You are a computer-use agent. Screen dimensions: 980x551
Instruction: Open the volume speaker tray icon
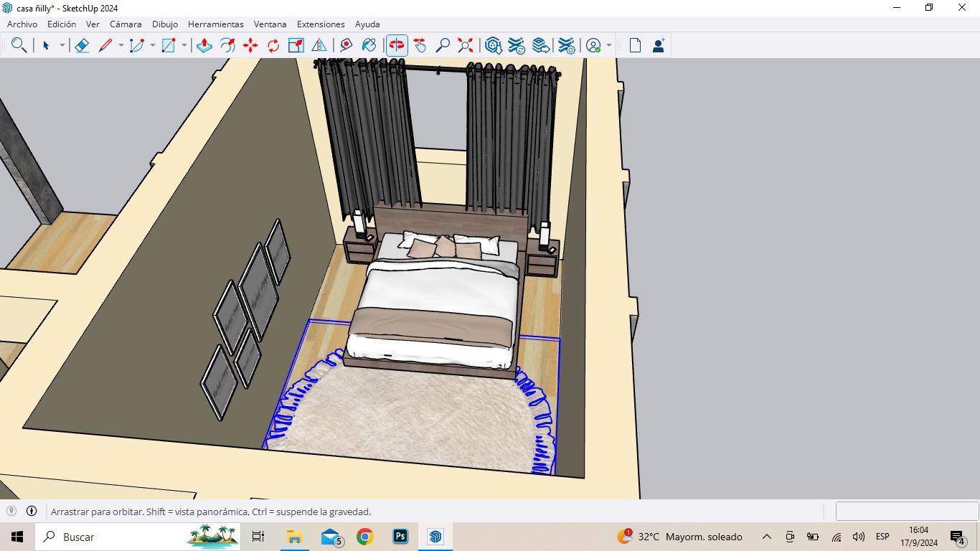pos(859,537)
